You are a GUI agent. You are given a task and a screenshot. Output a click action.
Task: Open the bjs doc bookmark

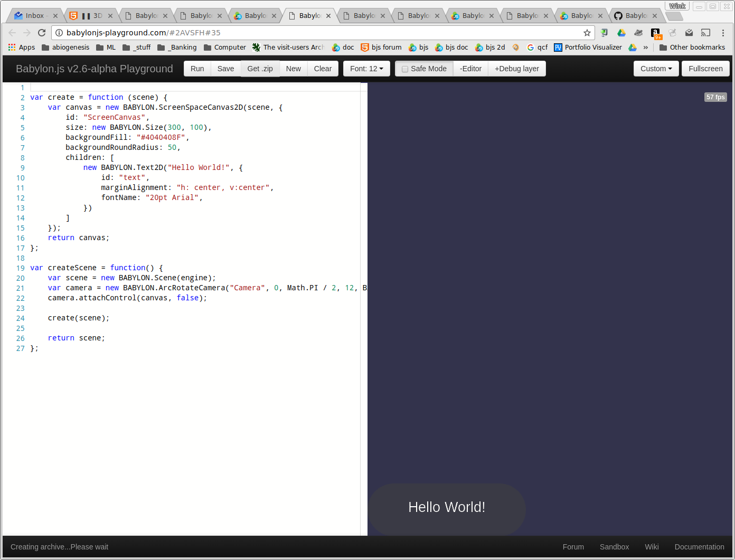451,48
